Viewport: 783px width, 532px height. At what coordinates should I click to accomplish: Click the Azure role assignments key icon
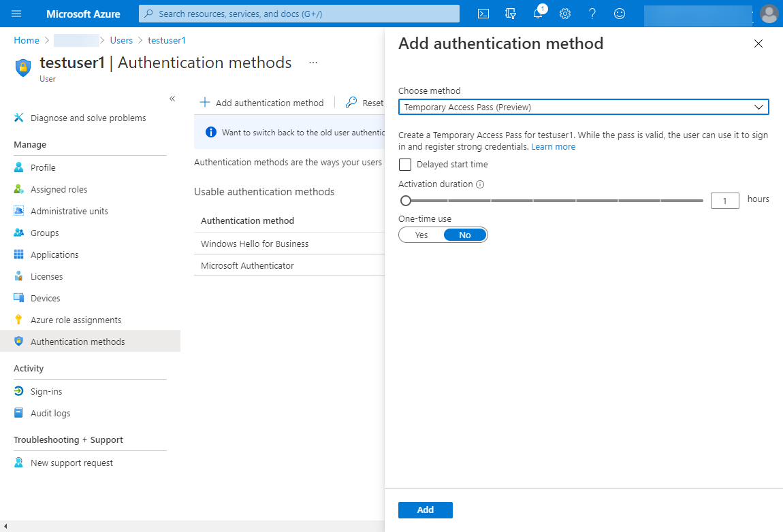point(19,319)
